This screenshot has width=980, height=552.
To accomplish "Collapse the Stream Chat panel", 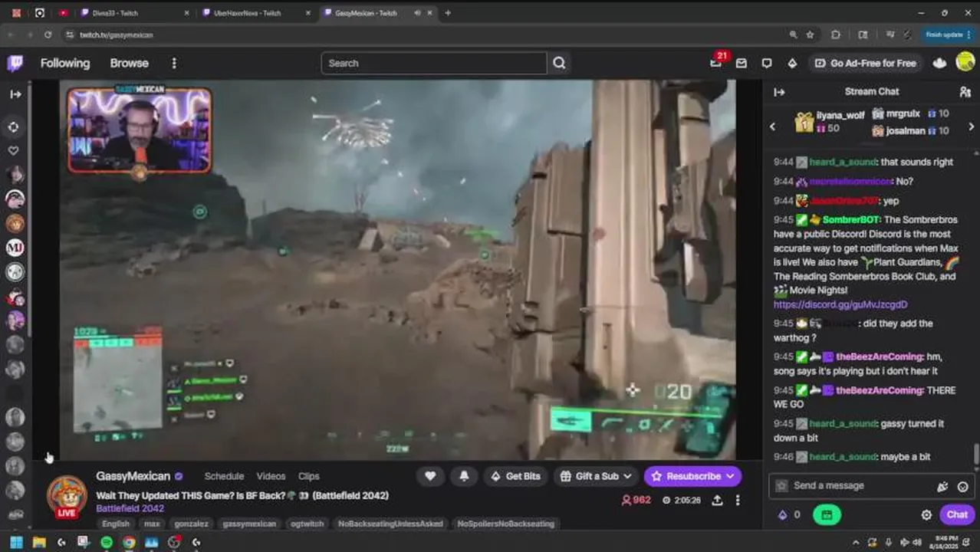I will (x=779, y=92).
